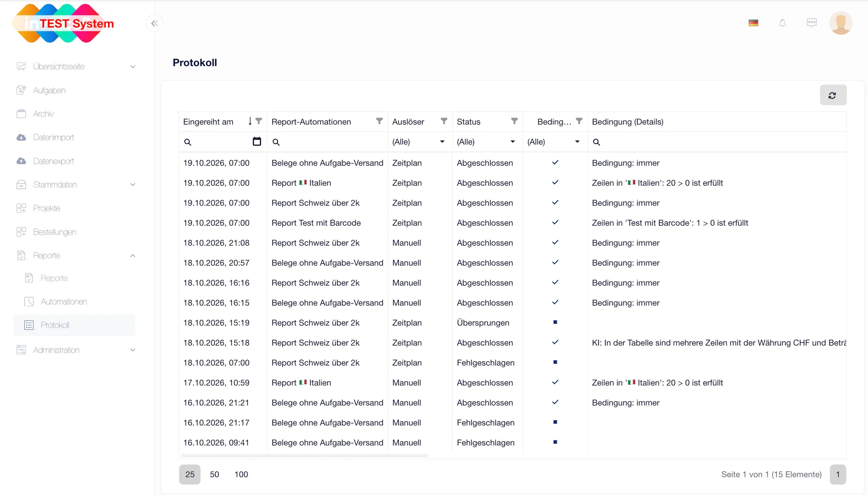Collapse the sidebar with the double chevron
The height and width of the screenshot is (496, 868).
pyautogui.click(x=155, y=23)
